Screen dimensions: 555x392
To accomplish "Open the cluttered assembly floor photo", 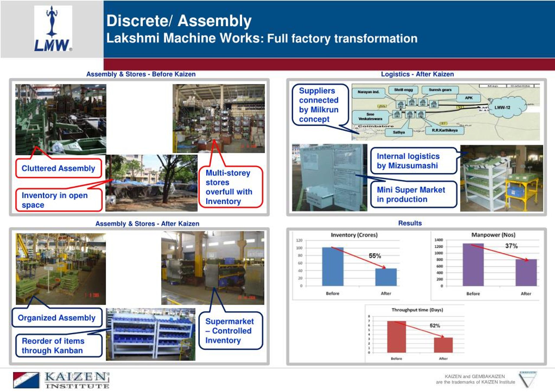I will [61, 119].
